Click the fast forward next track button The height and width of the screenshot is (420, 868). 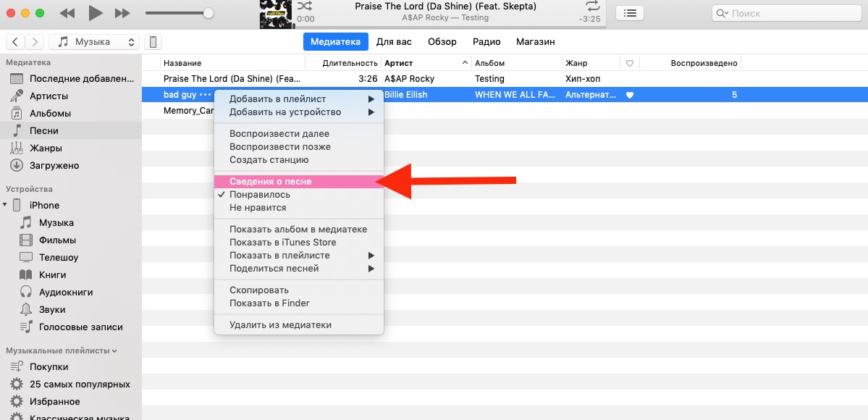click(x=122, y=13)
